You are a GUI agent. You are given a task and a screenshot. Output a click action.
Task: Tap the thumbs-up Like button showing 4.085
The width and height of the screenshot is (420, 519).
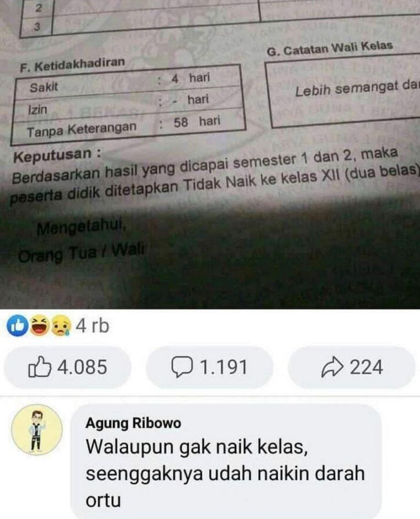point(68,367)
